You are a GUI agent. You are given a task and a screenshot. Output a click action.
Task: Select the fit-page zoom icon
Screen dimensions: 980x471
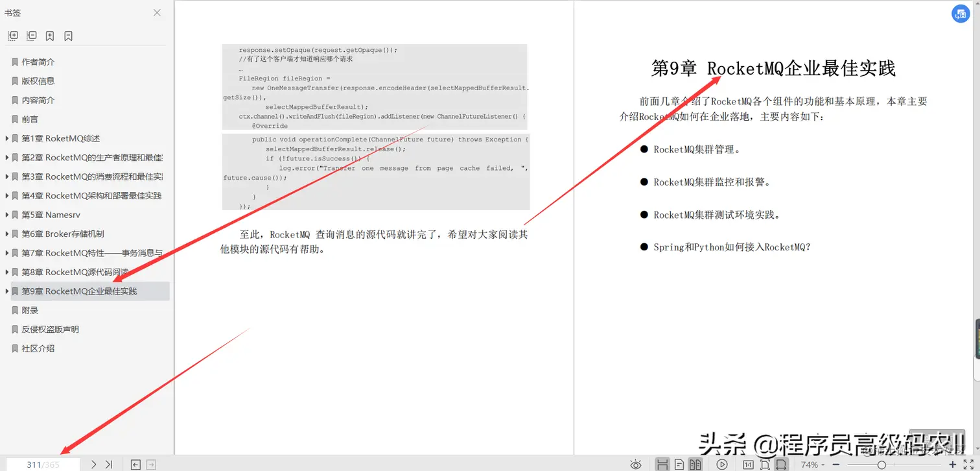point(765,465)
